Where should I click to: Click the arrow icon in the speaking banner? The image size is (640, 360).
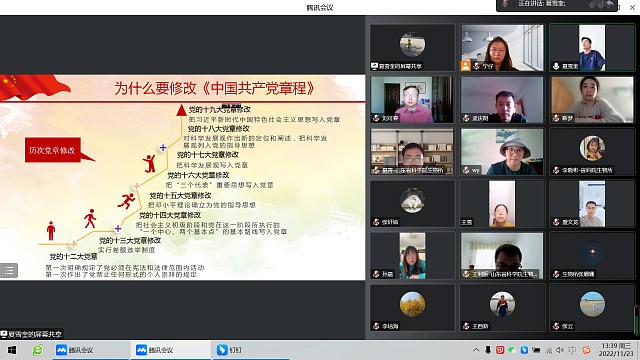click(609, 4)
